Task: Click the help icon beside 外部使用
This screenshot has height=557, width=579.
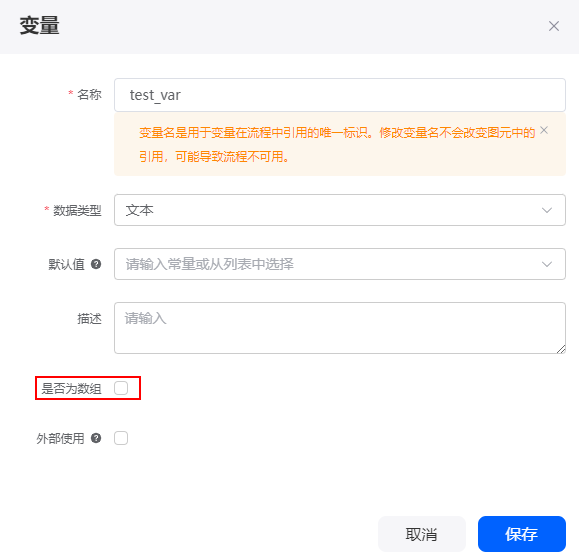Action: point(96,438)
